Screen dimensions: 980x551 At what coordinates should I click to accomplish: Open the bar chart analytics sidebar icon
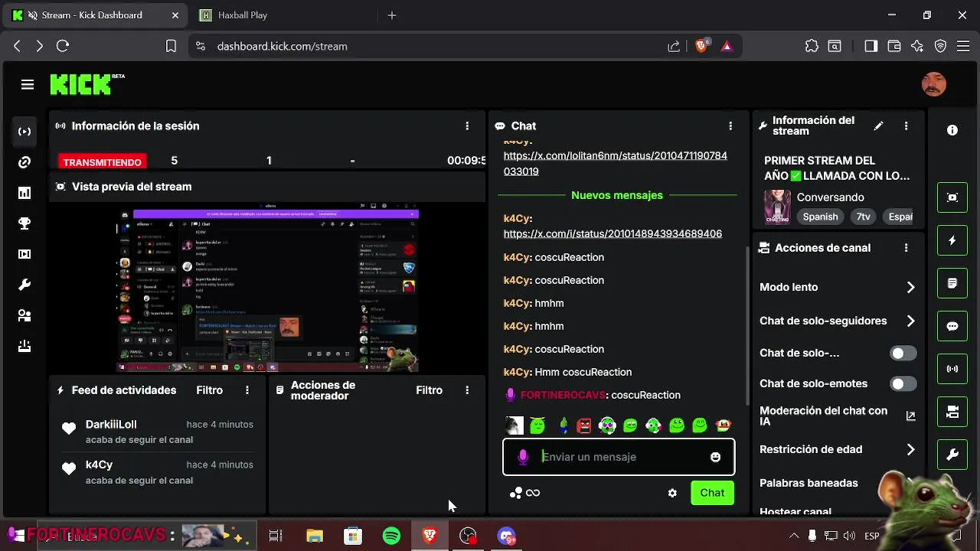[24, 193]
